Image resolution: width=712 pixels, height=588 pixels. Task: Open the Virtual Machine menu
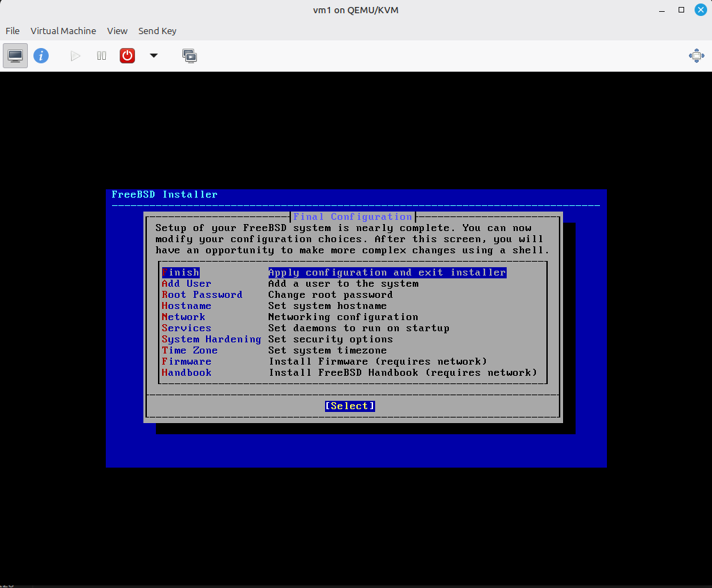pos(63,31)
